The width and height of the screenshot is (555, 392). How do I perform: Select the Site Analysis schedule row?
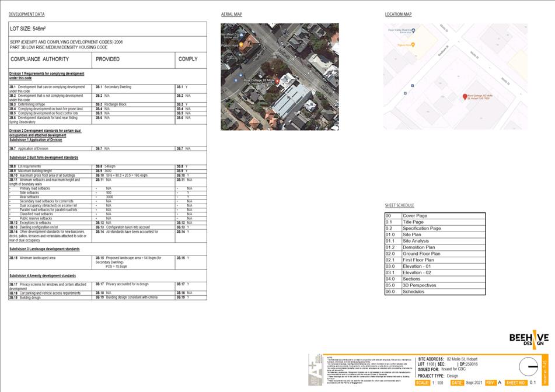pos(435,242)
